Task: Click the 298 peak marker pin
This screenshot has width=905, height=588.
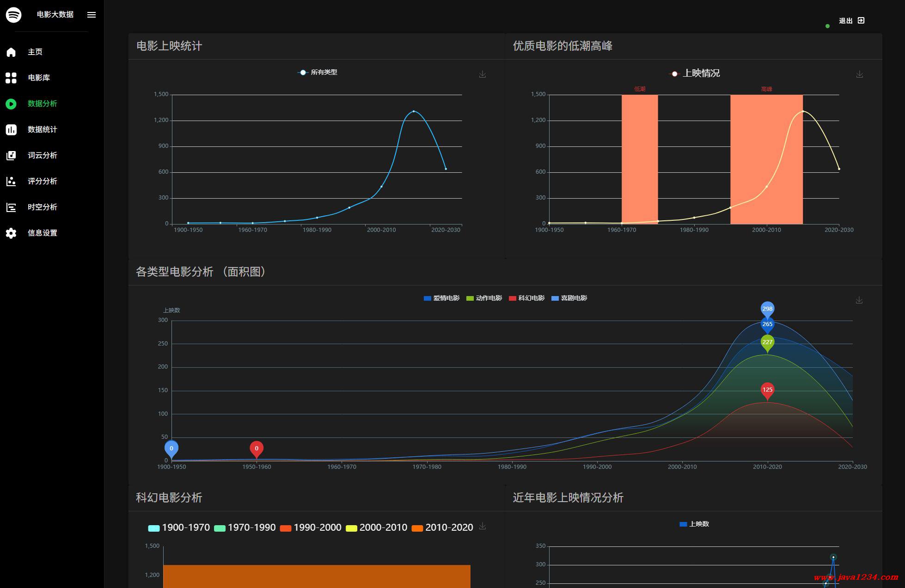Action: [767, 309]
